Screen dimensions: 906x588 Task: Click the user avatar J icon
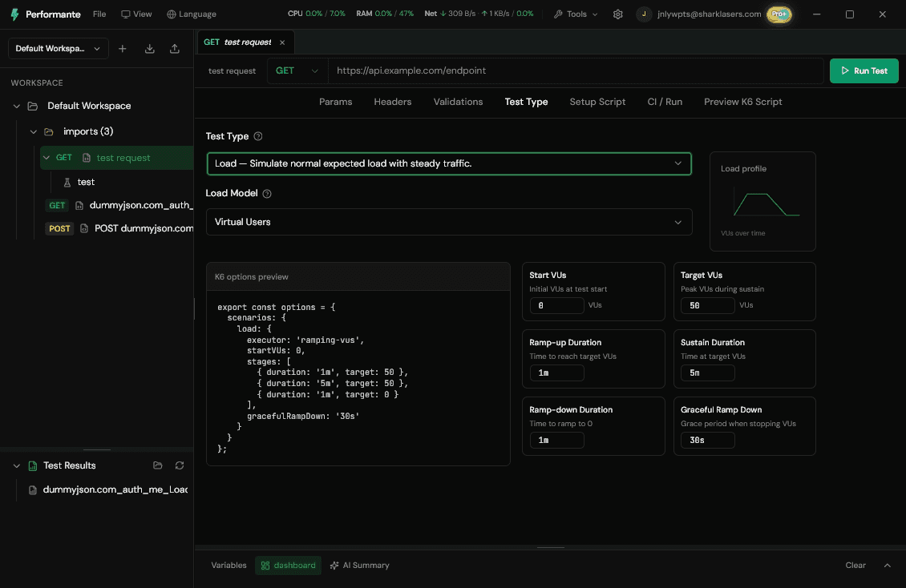644,14
